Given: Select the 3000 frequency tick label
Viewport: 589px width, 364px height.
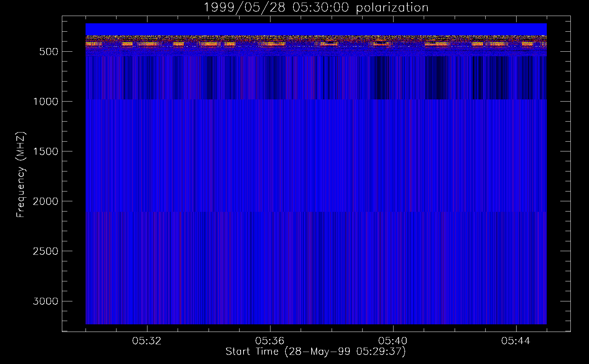Looking at the screenshot, I should pos(46,301).
